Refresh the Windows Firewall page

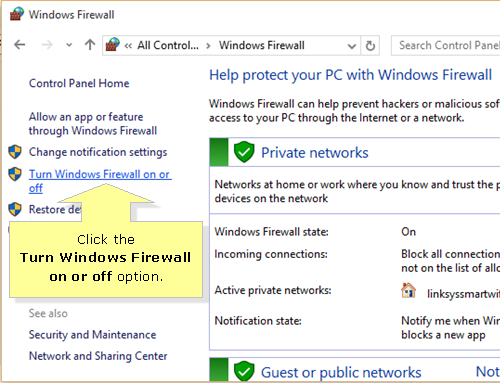(x=370, y=45)
